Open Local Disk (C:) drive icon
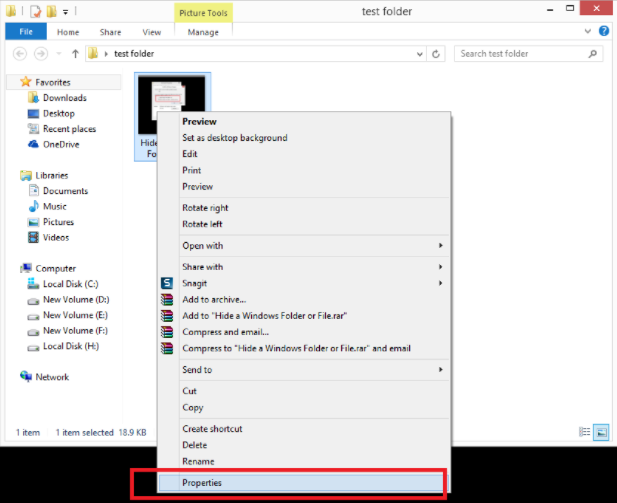The width and height of the screenshot is (617, 503). [33, 284]
